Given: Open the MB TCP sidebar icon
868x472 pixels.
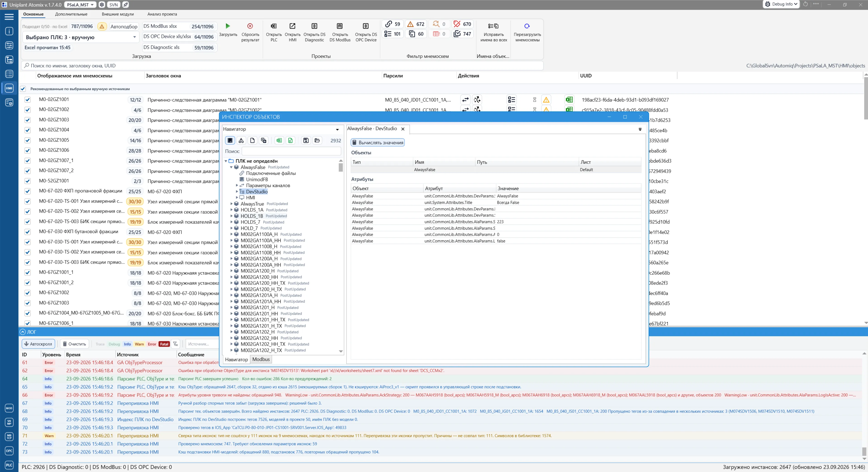Looking at the screenshot, I should point(9,437).
